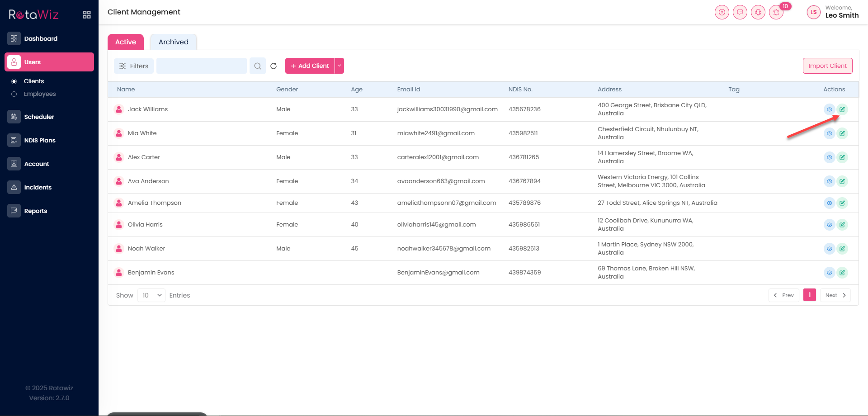The height and width of the screenshot is (416, 868).
Task: Expand the Add Client dropdown arrow
Action: click(x=340, y=66)
